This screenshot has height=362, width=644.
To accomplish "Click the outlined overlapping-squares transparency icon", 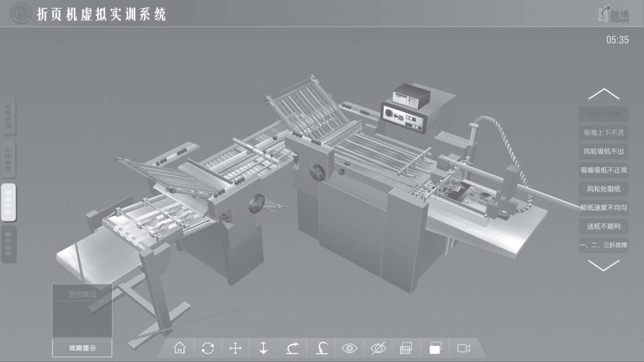I will [406, 348].
